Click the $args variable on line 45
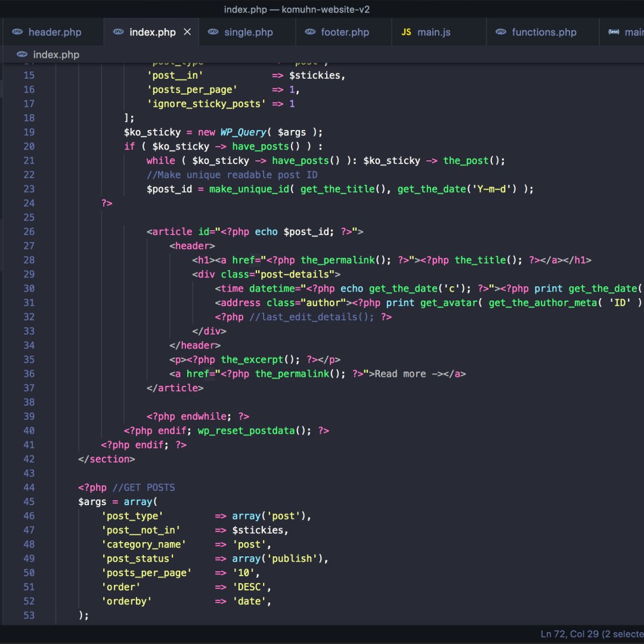Viewport: 644px width, 644px height. click(92, 502)
